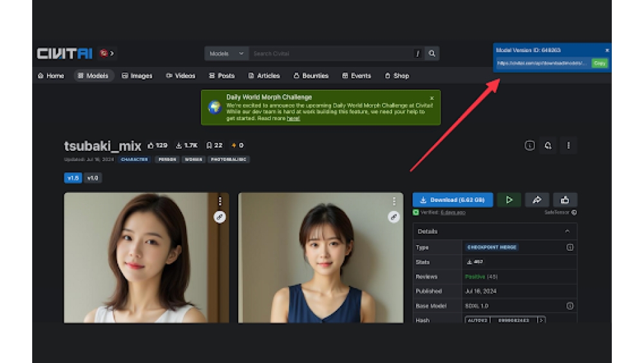Click the download URL field in the popup
The image size is (644, 363).
click(x=543, y=63)
